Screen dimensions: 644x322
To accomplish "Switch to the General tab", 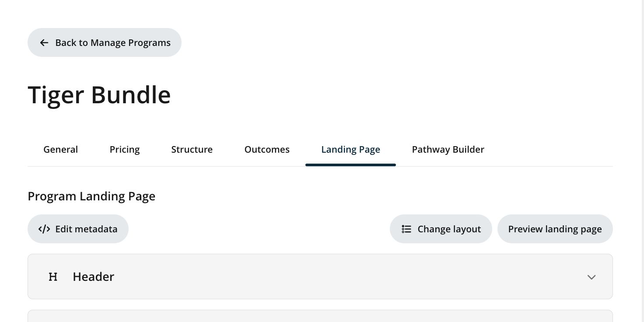I will 60,150.
